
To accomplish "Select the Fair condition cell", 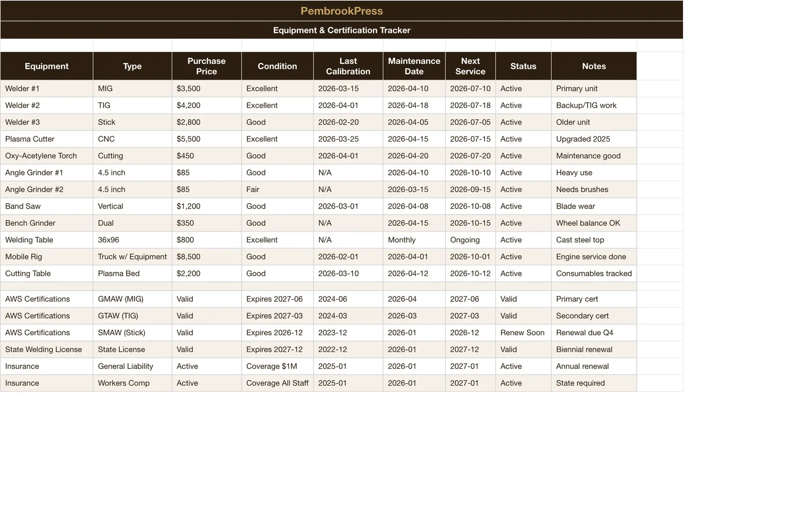I will pos(277,189).
